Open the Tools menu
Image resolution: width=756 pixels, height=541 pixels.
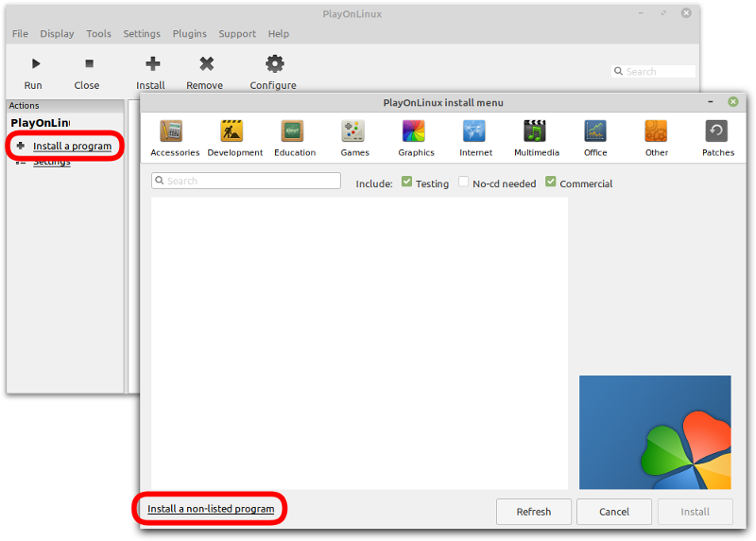[98, 33]
